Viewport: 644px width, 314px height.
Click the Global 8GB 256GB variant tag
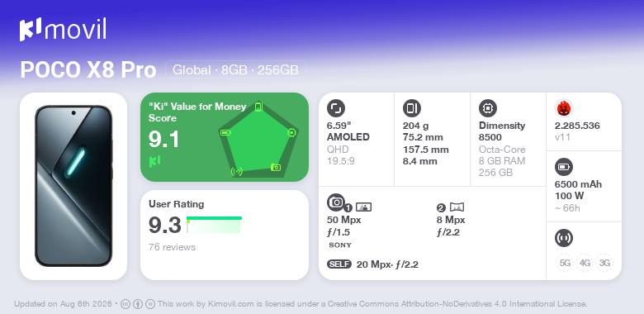click(235, 69)
